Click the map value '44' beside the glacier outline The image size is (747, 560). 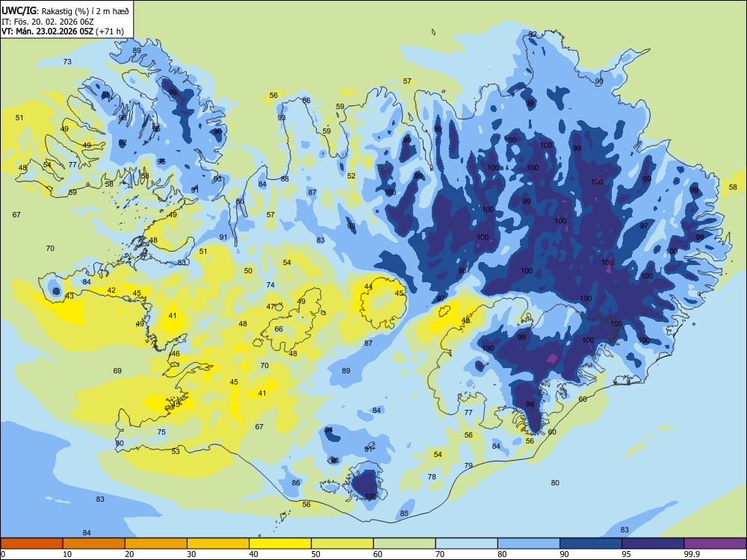coord(368,286)
